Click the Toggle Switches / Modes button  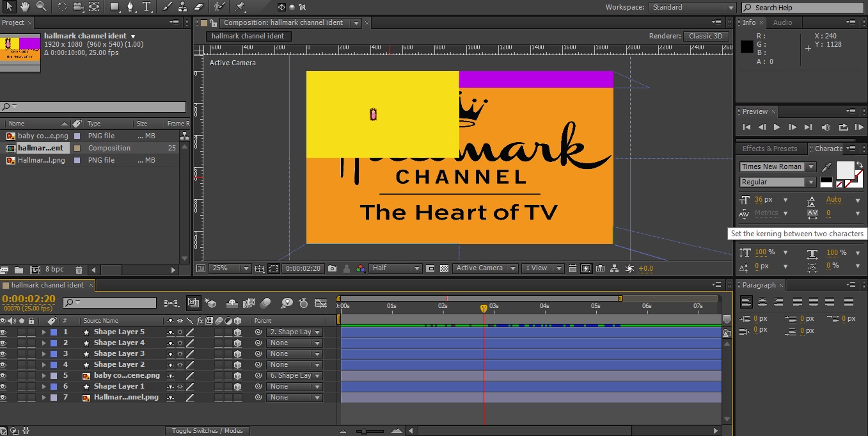click(x=207, y=431)
